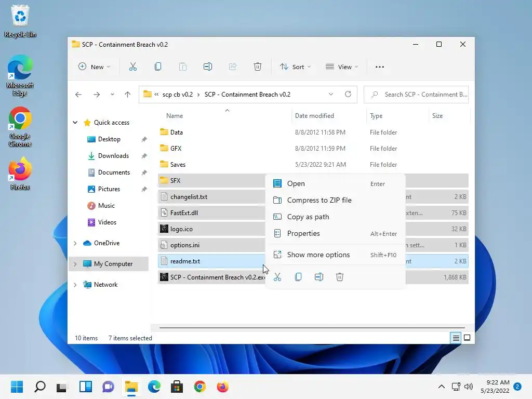Select the Firefox desktop shortcut

coord(20,174)
